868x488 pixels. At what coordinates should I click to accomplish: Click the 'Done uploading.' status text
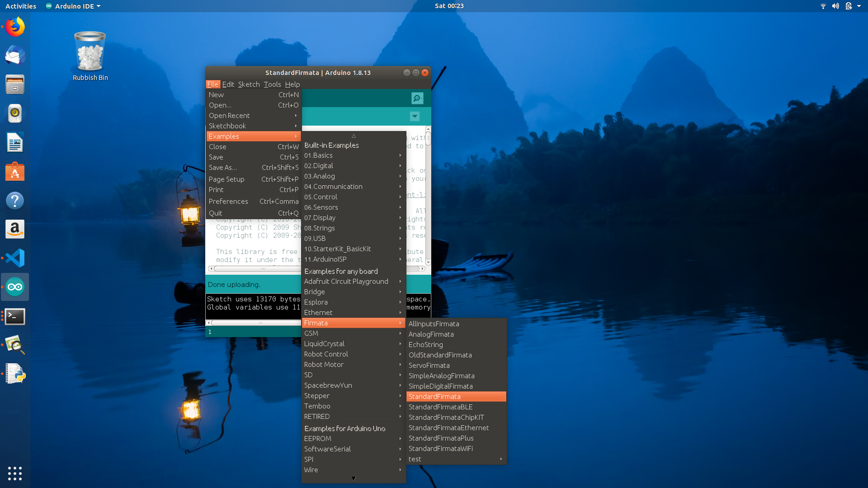[234, 284]
